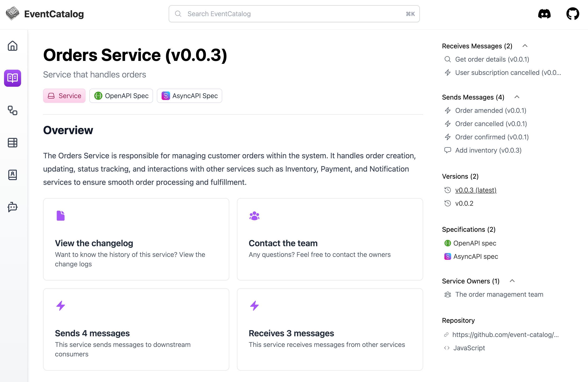The height and width of the screenshot is (382, 588).
Task: Open the chat bot sidebar icon
Action: (12, 207)
